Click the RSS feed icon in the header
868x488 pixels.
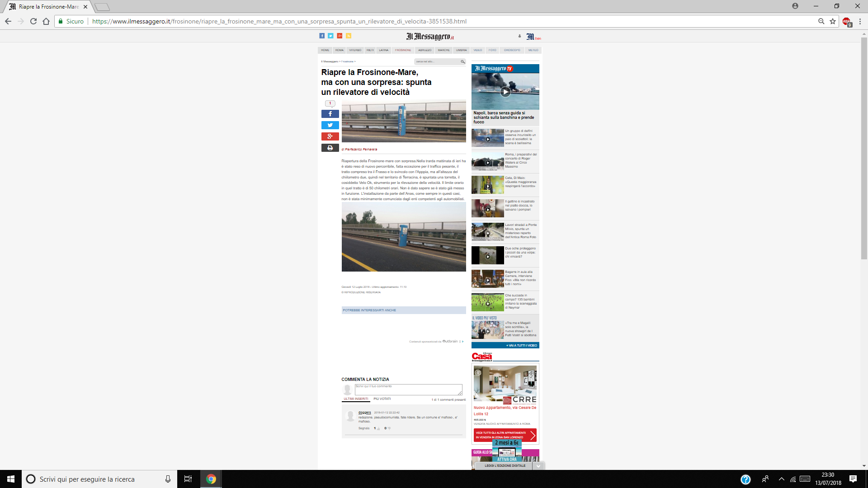349,36
